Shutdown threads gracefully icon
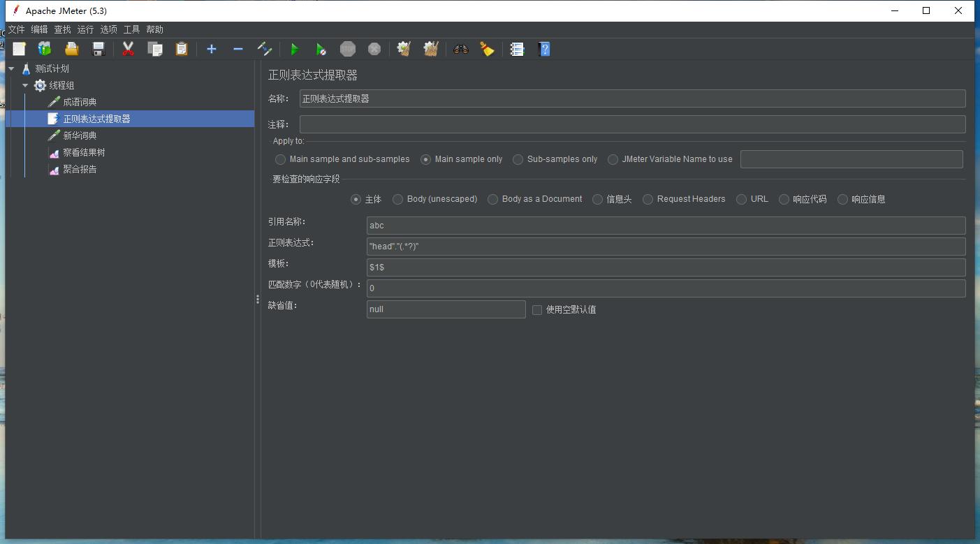 [x=374, y=49]
